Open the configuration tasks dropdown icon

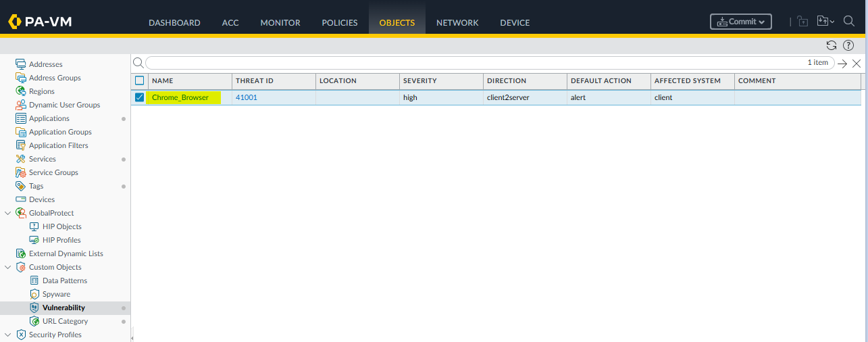coord(825,22)
